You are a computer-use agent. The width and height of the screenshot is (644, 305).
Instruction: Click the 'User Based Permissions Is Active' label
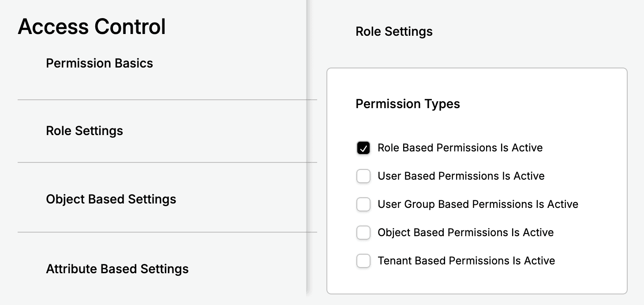tap(461, 176)
